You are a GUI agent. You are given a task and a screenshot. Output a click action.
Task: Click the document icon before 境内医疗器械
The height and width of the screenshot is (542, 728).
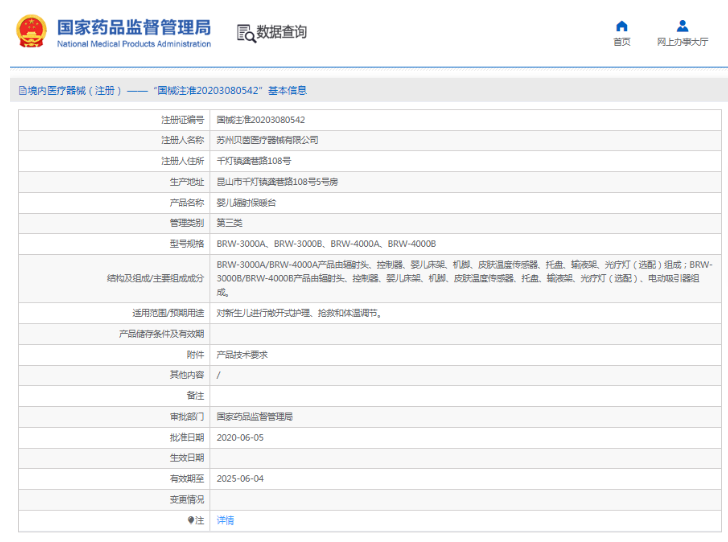pos(22,91)
